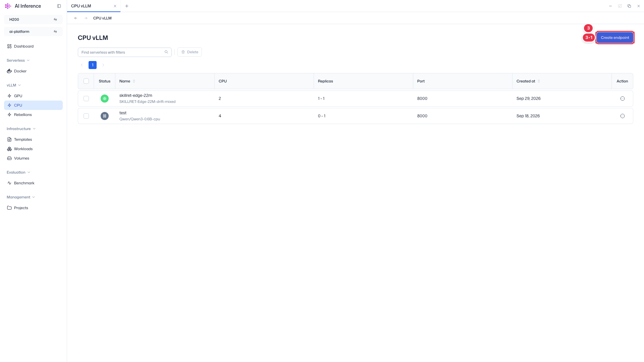Open the skillret-edge-22m endpoint name
The width and height of the screenshot is (644, 362).
(136, 96)
